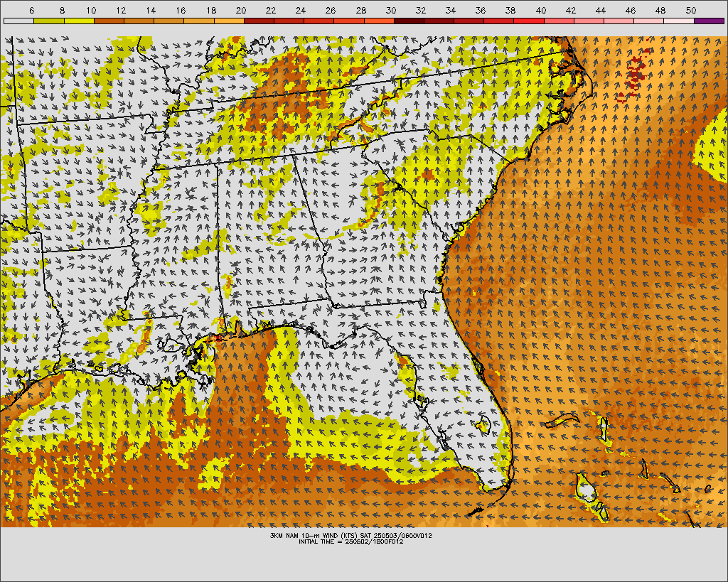Pick the legend swatch between 24 and 26
The height and width of the screenshot is (582, 728).
pyautogui.click(x=319, y=21)
